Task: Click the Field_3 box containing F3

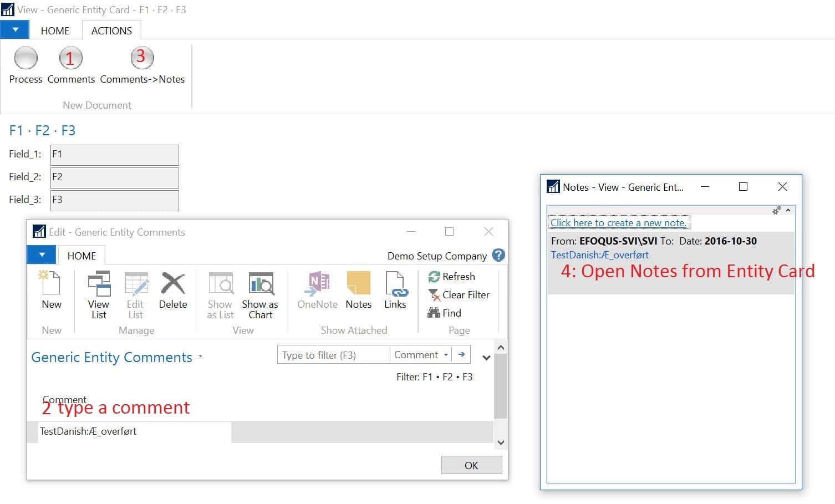Action: [115, 200]
